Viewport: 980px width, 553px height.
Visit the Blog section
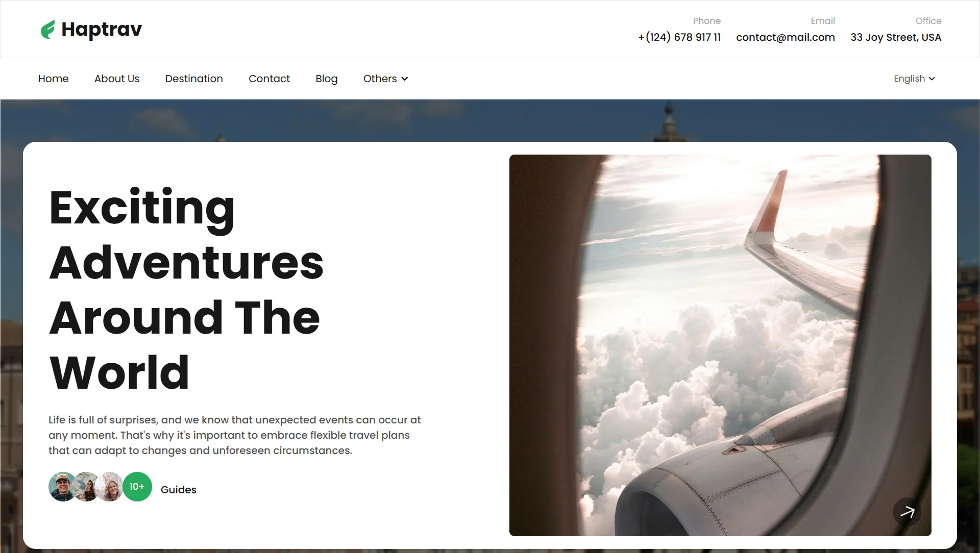point(327,79)
